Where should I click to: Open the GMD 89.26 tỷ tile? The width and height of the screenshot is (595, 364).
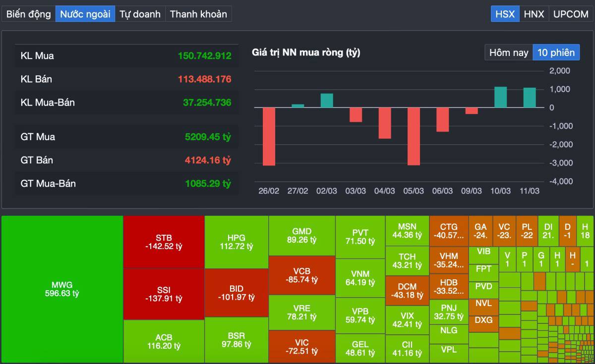pyautogui.click(x=302, y=236)
